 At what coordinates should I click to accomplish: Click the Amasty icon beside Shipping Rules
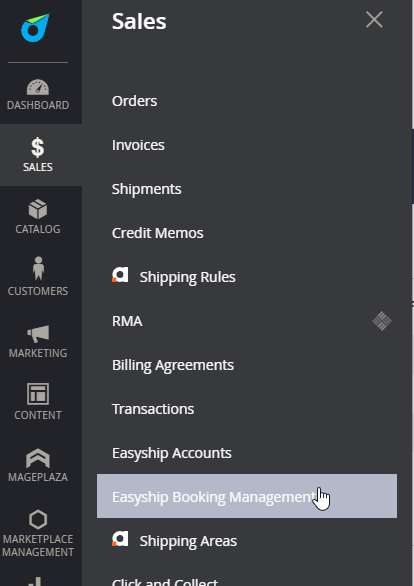coord(120,275)
